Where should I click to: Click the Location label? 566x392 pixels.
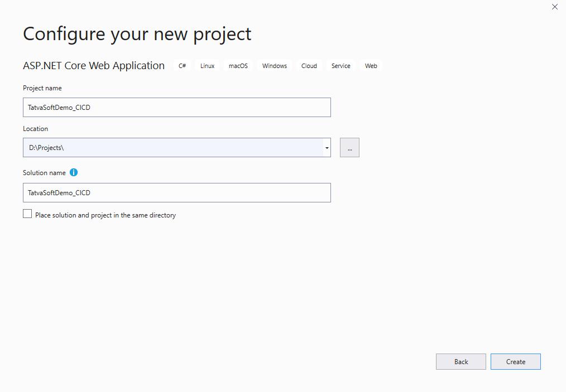click(35, 129)
